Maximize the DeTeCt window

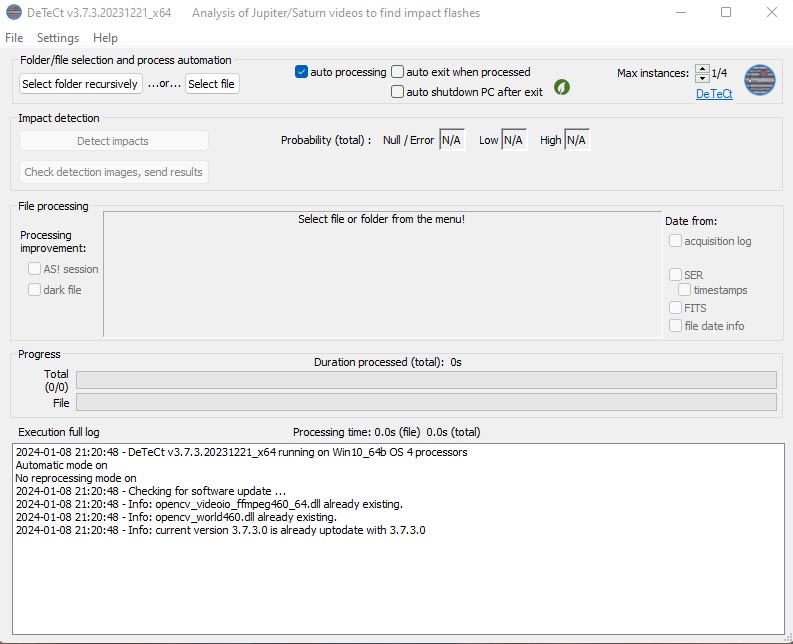coord(726,12)
